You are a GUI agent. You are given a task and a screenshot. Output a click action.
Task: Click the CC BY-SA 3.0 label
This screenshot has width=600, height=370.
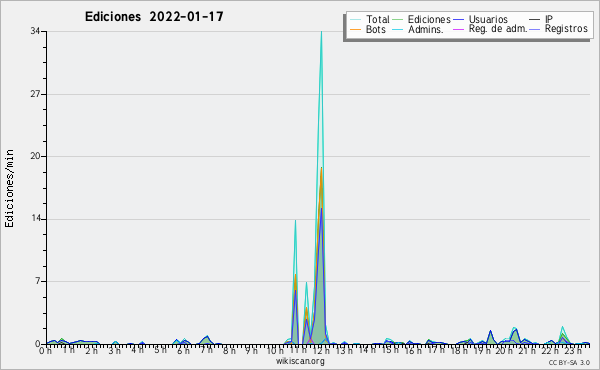(x=569, y=362)
